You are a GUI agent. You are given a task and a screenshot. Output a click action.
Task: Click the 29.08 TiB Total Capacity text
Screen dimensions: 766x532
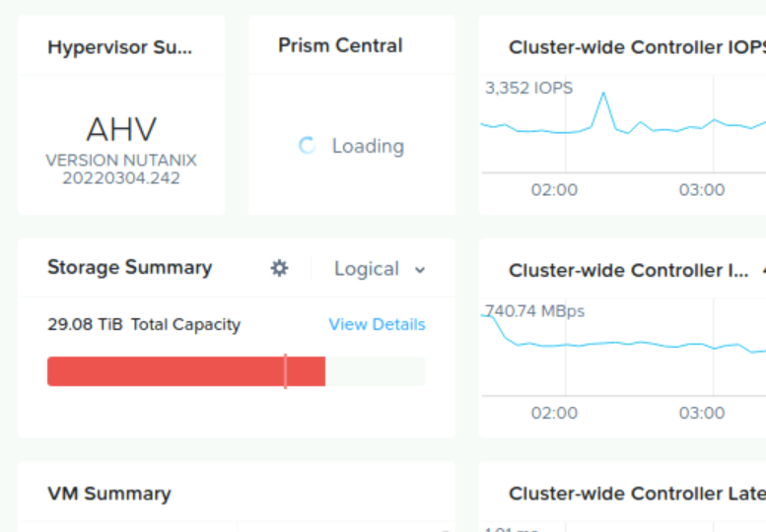pyautogui.click(x=144, y=324)
